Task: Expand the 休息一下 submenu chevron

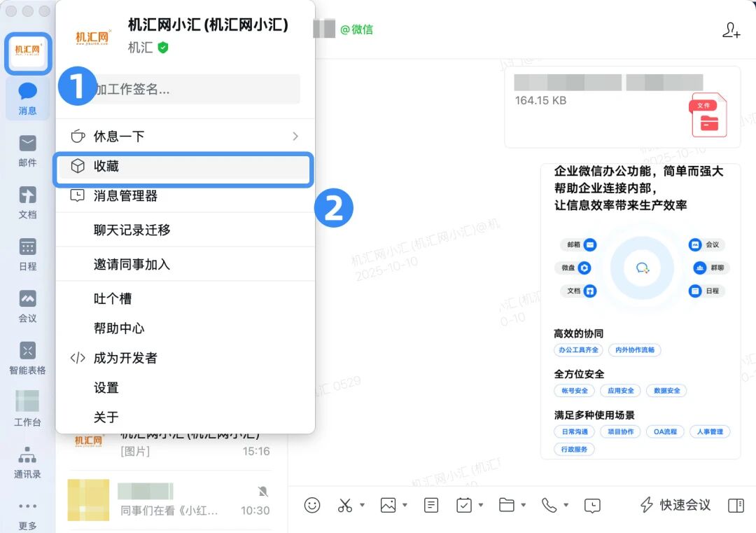Action: (295, 136)
